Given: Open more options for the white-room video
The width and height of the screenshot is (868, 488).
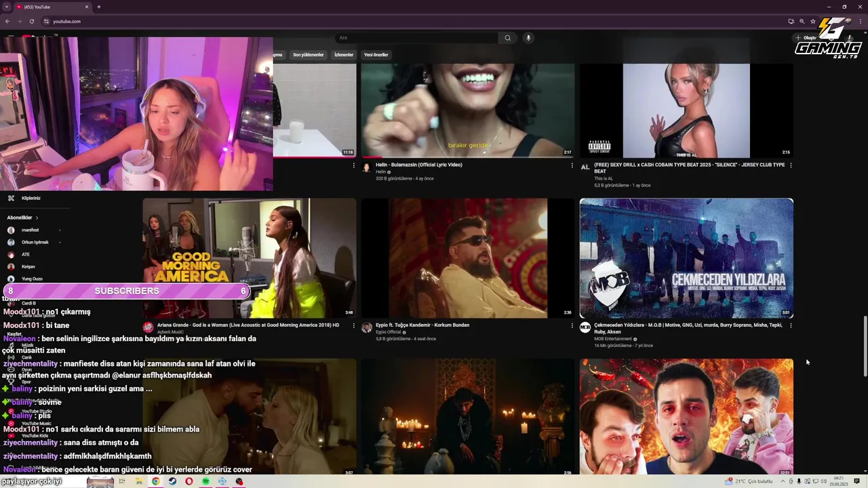Looking at the screenshot, I should point(353,165).
